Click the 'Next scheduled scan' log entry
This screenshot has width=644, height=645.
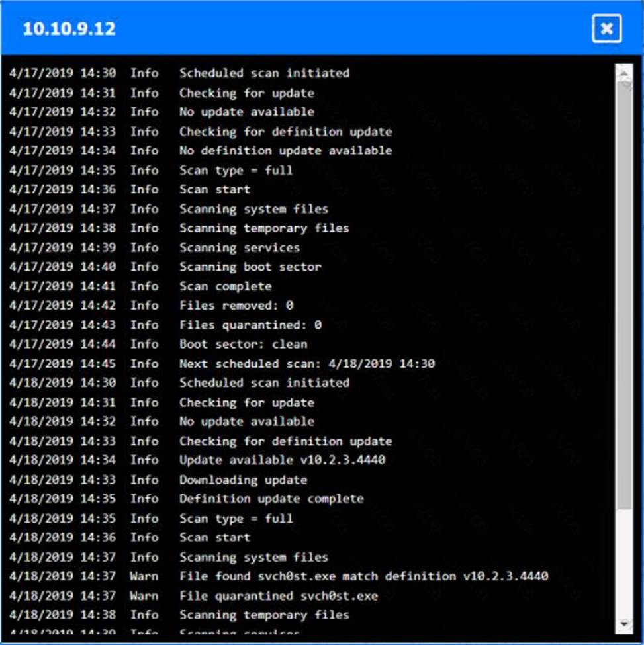[306, 364]
